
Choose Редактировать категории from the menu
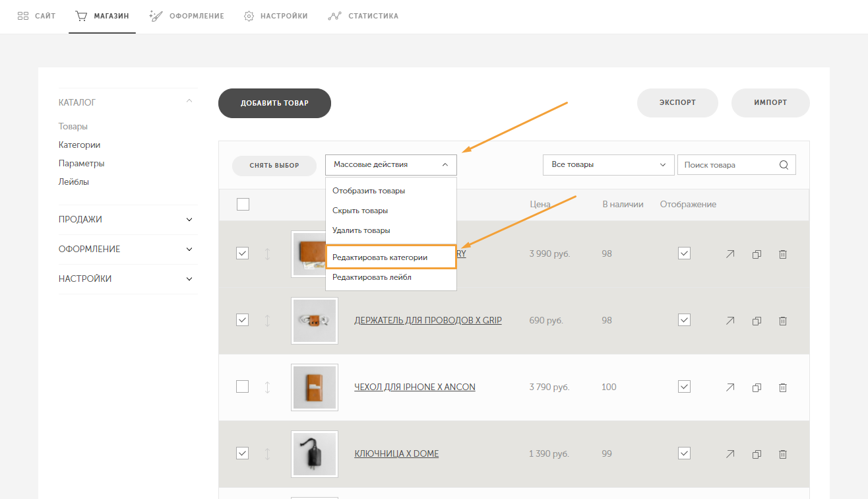coord(390,257)
